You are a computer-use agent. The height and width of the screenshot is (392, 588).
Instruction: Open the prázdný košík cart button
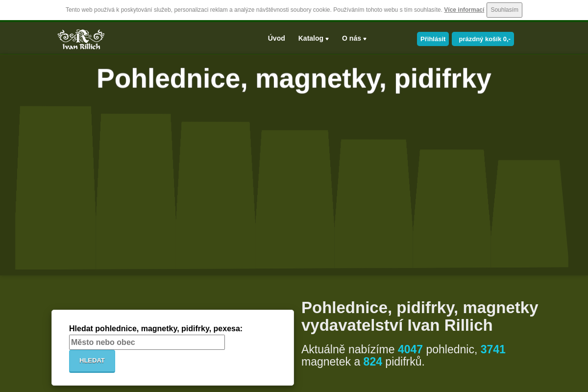[x=483, y=39]
